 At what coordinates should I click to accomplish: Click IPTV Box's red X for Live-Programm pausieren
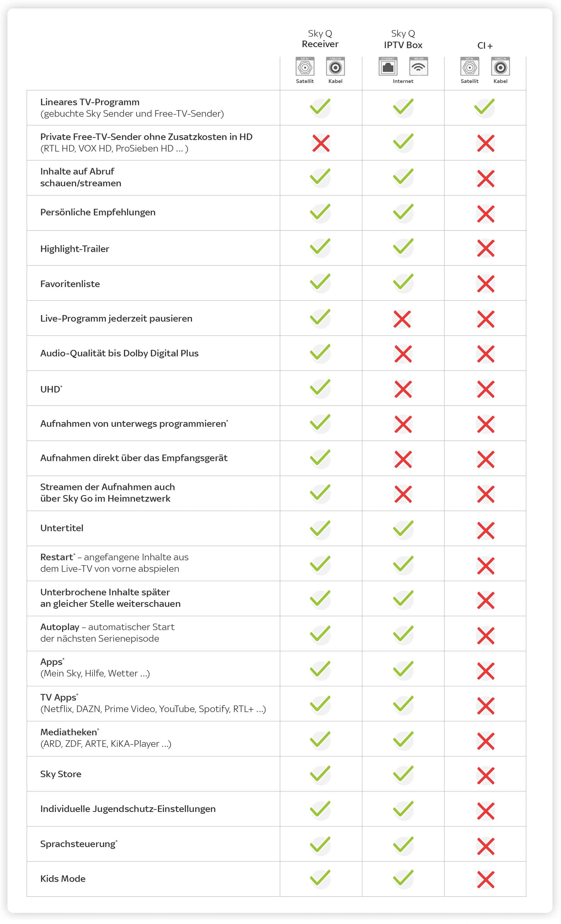(x=403, y=319)
